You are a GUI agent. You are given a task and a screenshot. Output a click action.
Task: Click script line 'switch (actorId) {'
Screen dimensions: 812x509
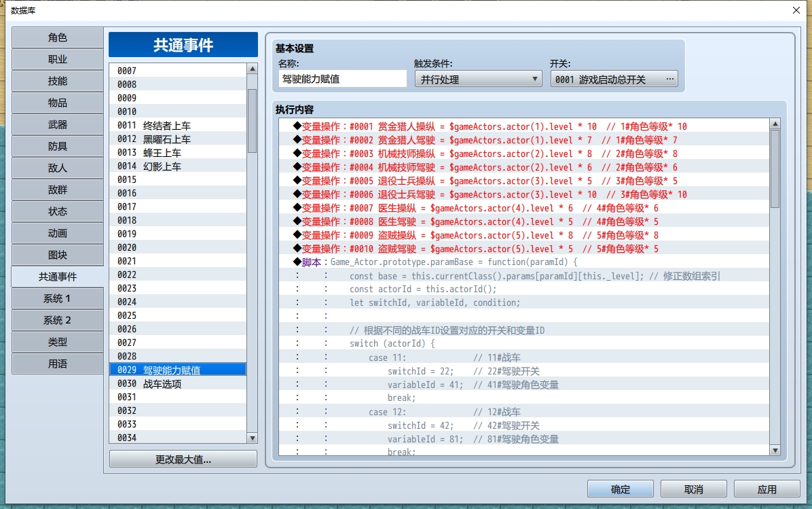pyautogui.click(x=524, y=344)
